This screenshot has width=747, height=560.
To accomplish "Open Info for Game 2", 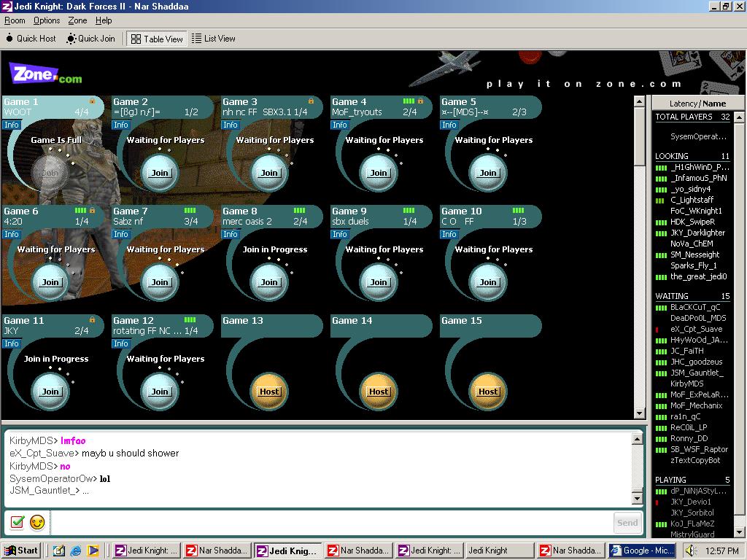I will click(121, 125).
